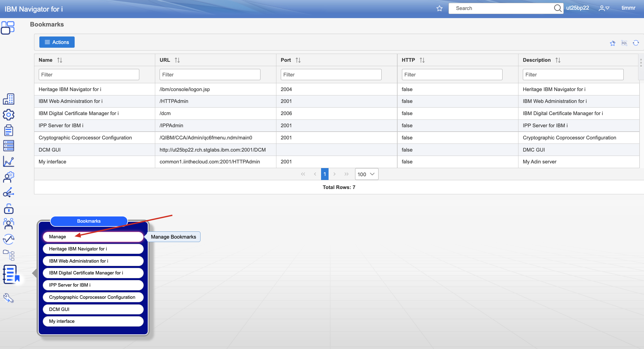Click the URL filter field
The width and height of the screenshot is (644, 349).
click(x=210, y=75)
